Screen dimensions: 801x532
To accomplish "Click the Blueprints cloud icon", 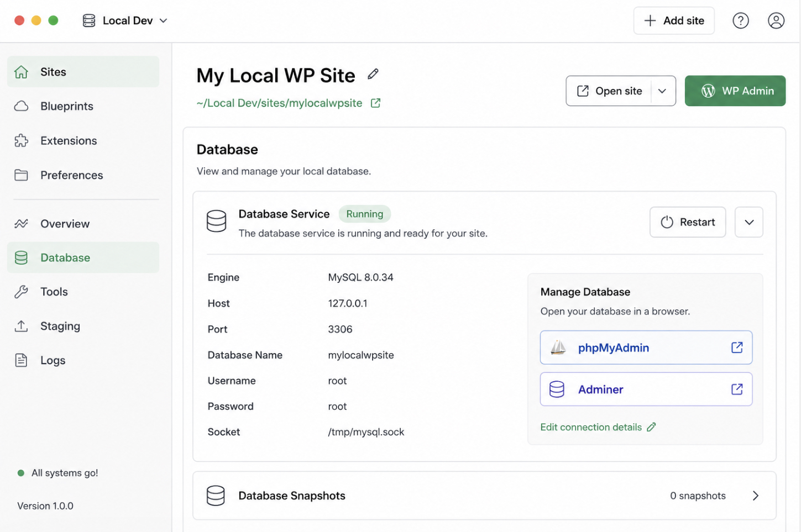I will (21, 106).
